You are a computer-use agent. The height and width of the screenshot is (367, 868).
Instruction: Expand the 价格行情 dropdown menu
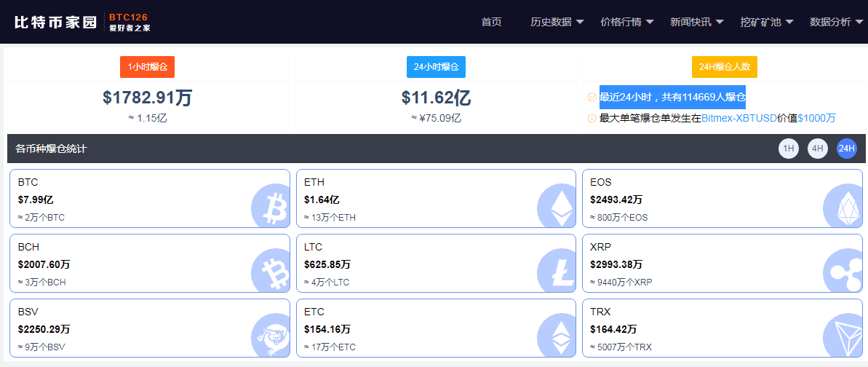pyautogui.click(x=627, y=22)
